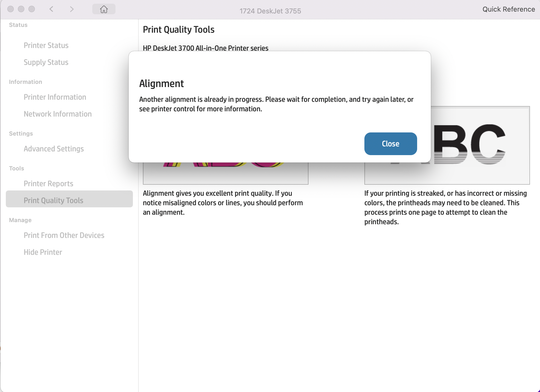Image resolution: width=540 pixels, height=392 pixels.
Task: Select Hide Printer option
Action: point(43,252)
